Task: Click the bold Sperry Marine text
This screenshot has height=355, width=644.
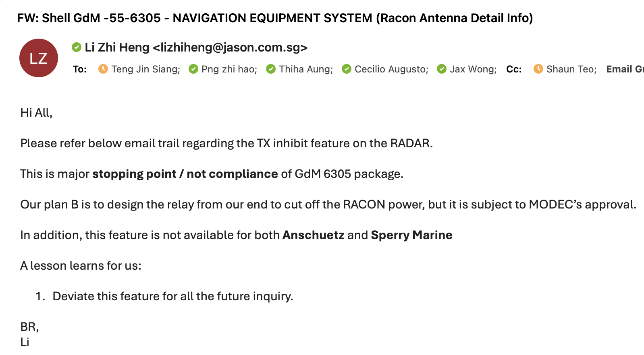Action: coord(411,235)
